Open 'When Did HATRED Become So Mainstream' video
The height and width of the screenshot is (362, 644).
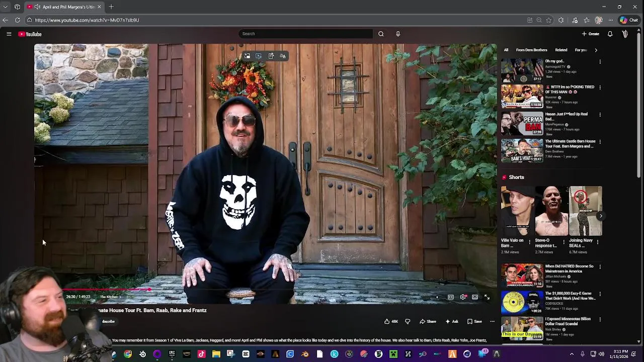[x=522, y=276]
